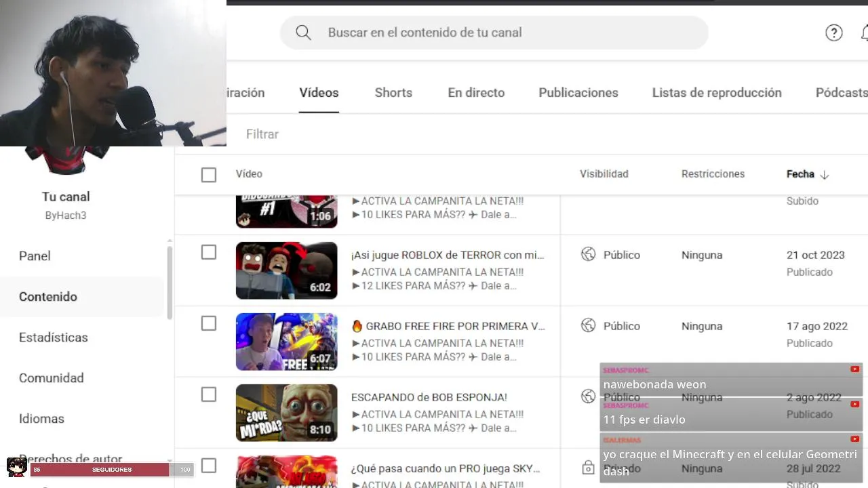Screen dimensions: 868x488
Task: Click the YouTube icon on the 11 fps message
Action: point(854,404)
